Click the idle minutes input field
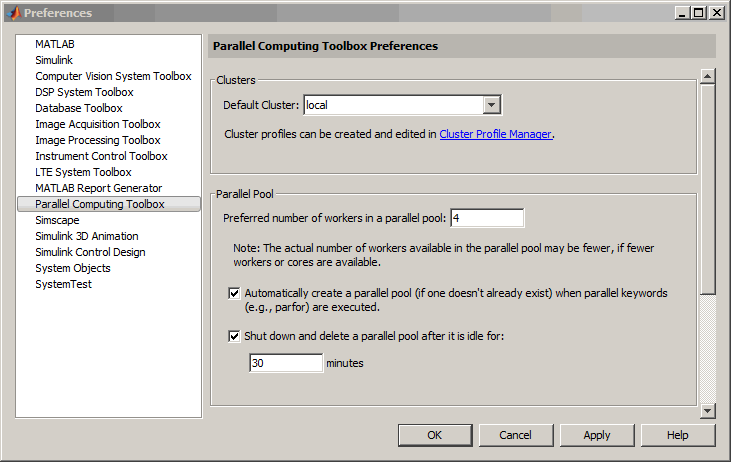731x462 pixels. 286,363
